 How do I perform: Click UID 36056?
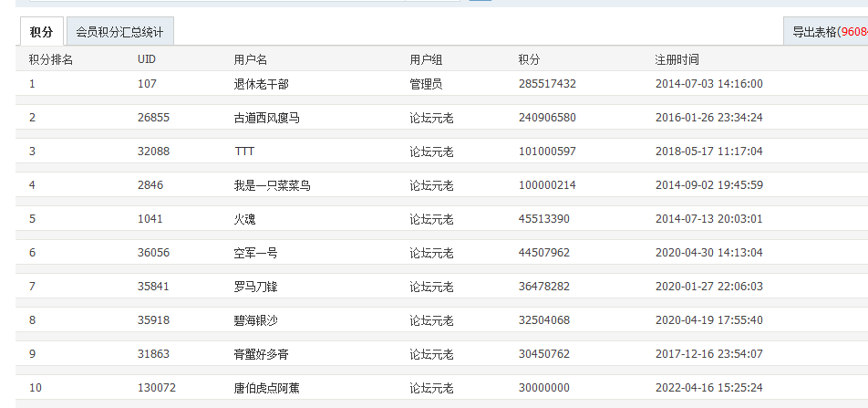(x=154, y=253)
